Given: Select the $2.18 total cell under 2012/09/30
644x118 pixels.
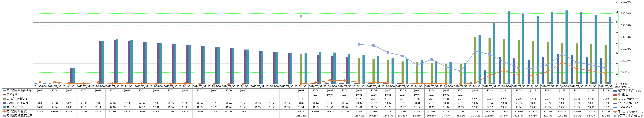Looking at the screenshot, I should click(x=112, y=107).
